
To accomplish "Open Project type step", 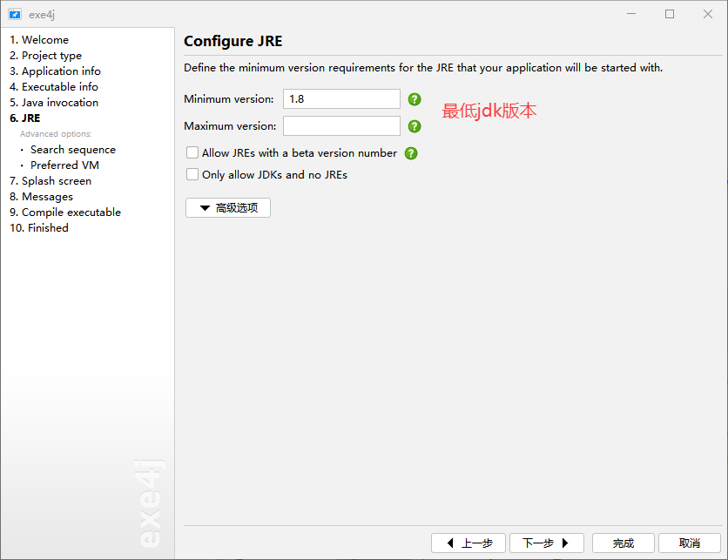I will [45, 56].
